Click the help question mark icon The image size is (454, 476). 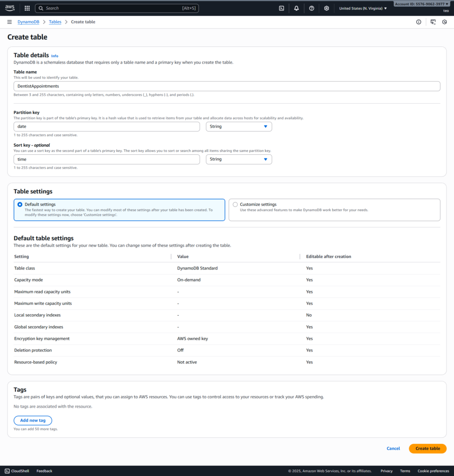[x=311, y=8]
